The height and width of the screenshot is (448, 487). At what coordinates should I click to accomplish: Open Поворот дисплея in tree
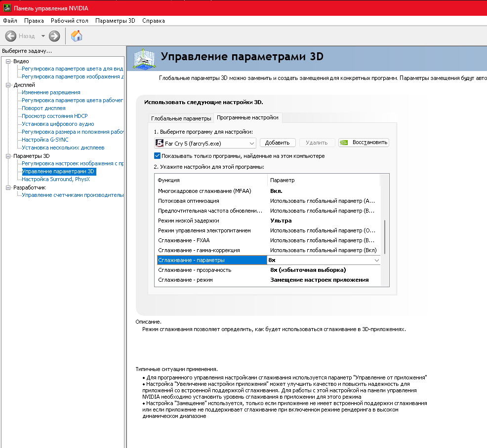click(43, 108)
